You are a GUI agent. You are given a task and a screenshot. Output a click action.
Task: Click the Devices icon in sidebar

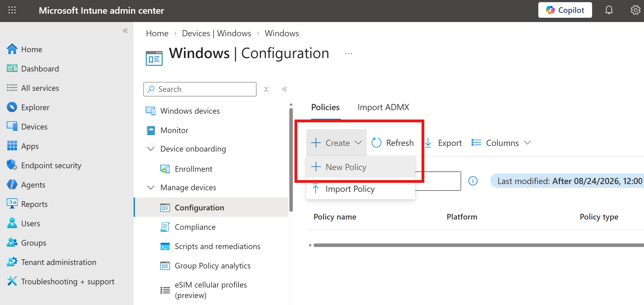point(12,127)
